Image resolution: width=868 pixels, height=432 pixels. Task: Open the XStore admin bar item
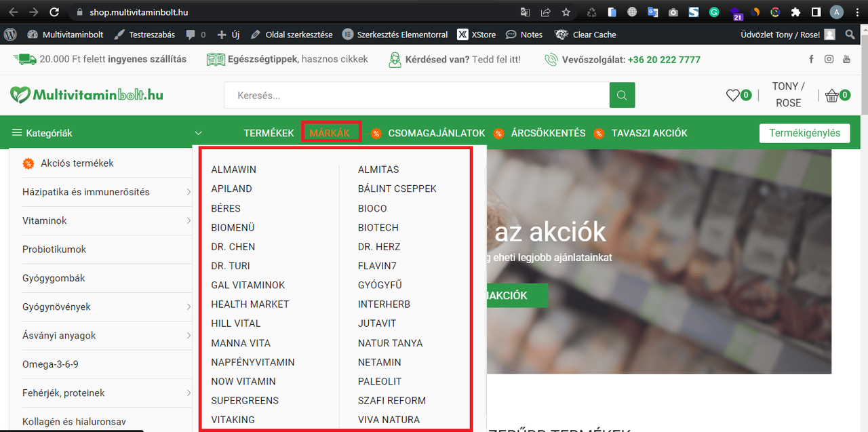click(477, 35)
